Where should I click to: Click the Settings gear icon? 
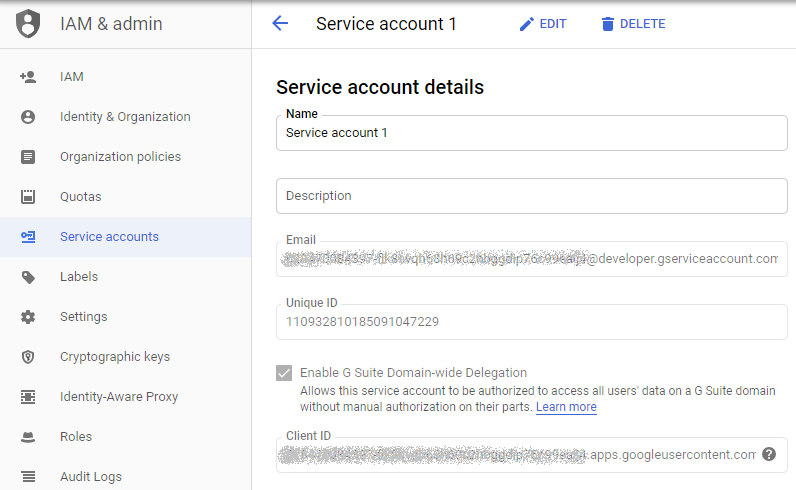pos(28,317)
